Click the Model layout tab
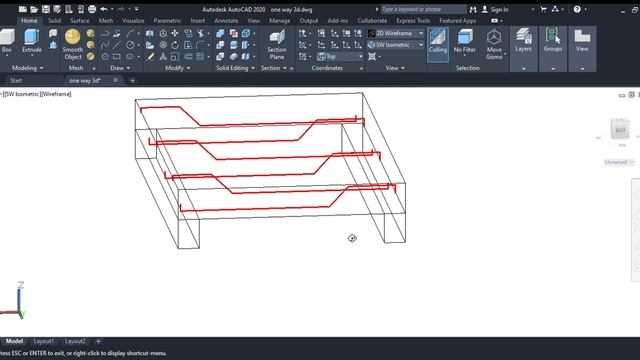640x360 pixels. click(x=14, y=341)
